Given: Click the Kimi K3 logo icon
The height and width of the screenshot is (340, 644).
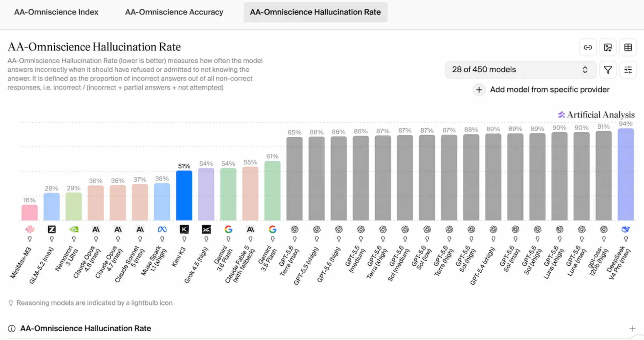Looking at the screenshot, I should [184, 229].
